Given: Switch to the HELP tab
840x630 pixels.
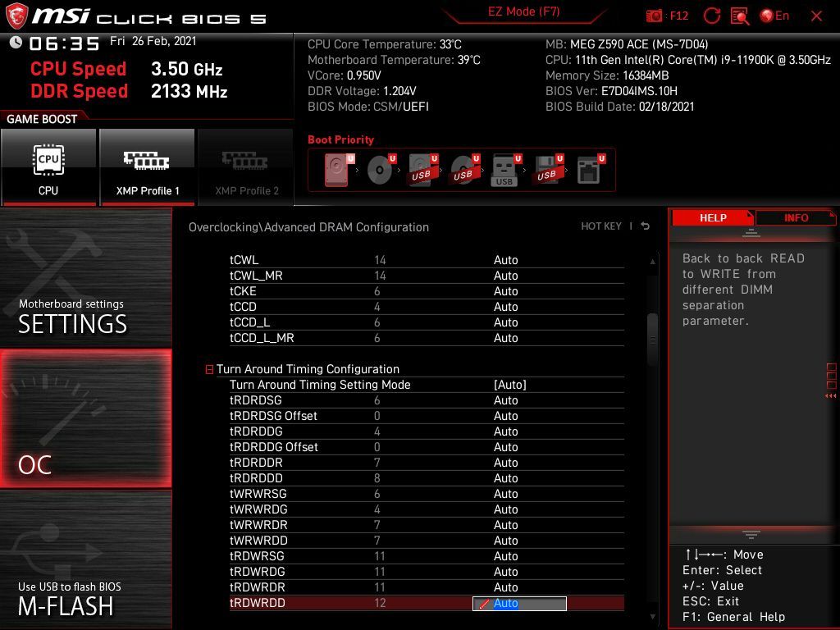Looking at the screenshot, I should click(x=713, y=217).
